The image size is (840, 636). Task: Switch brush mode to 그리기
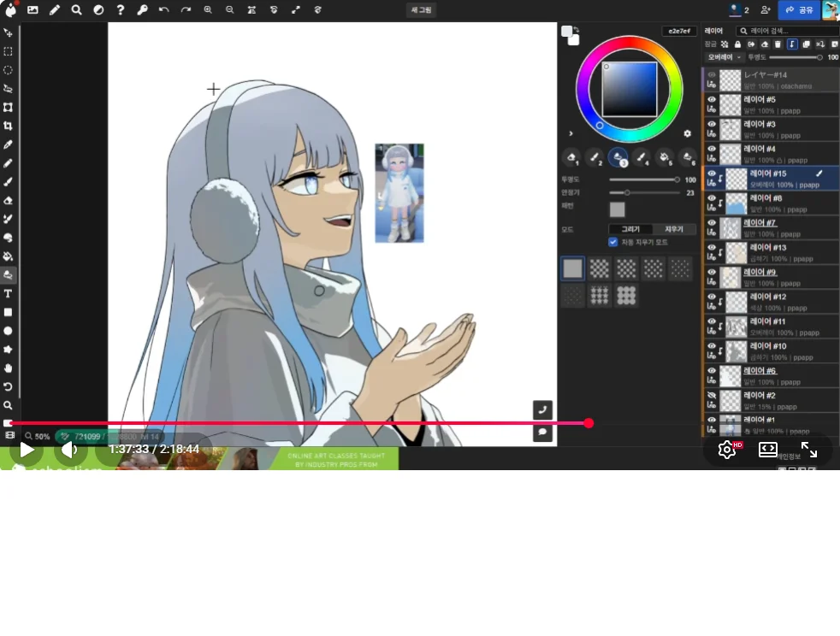coord(630,229)
